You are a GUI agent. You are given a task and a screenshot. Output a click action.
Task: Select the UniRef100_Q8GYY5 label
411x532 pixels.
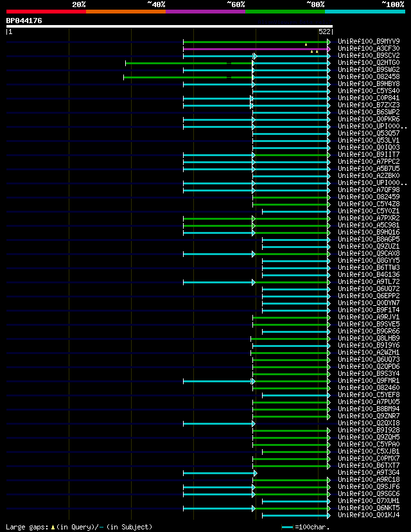point(369,261)
